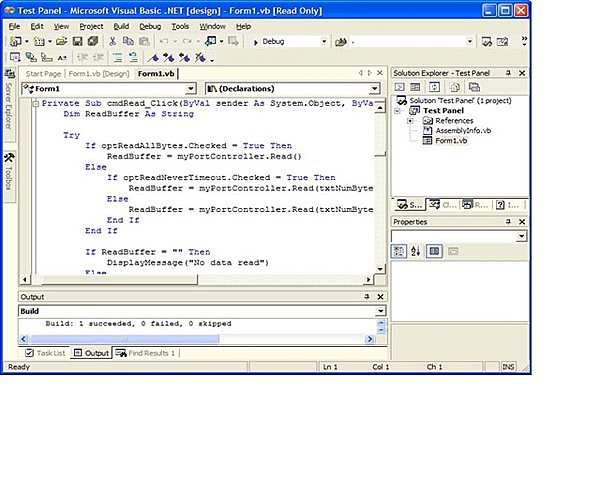The height and width of the screenshot is (480, 600).
Task: Click the New Project toolbar icon
Action: [x=15, y=41]
